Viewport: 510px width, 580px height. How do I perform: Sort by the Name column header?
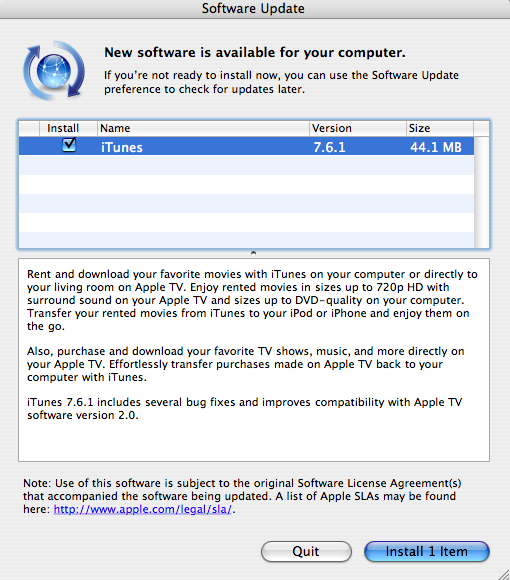pos(203,128)
